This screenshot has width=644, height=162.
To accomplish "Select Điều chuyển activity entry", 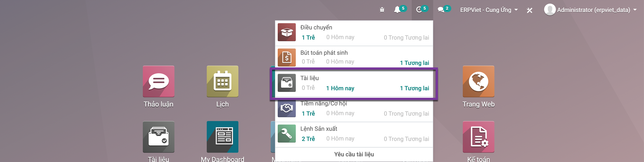I will (x=354, y=33).
